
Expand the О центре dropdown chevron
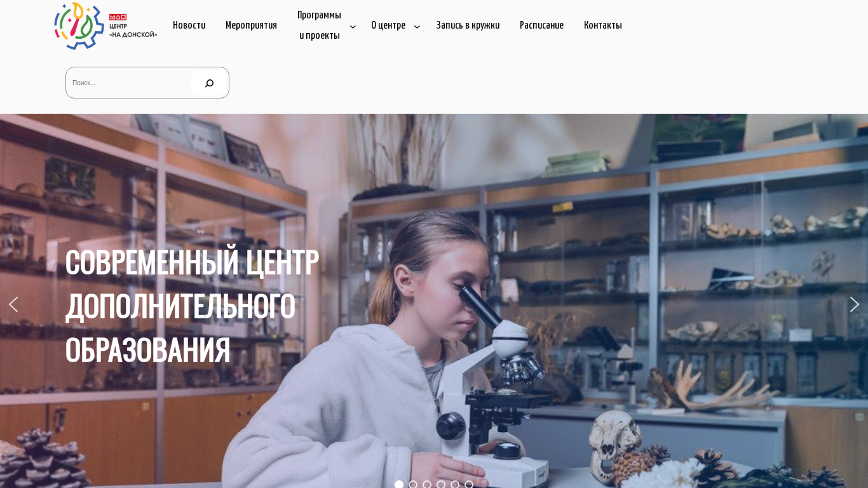pos(417,27)
